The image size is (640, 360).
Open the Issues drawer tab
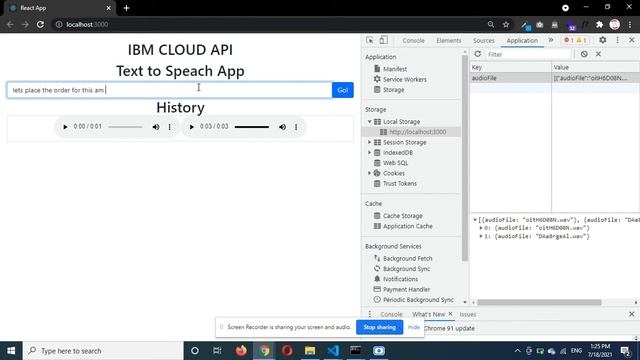(x=468, y=314)
